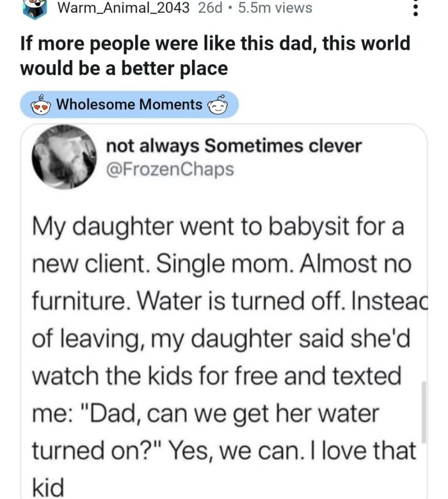The width and height of the screenshot is (448, 499).
Task: Open the tweet author's round profile picture
Action: click(63, 157)
